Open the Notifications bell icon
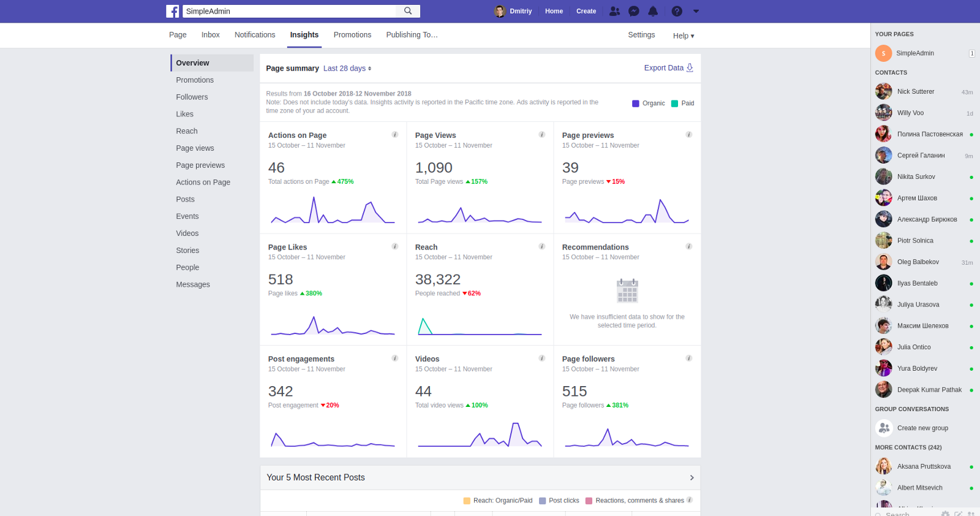The height and width of the screenshot is (516, 980). tap(653, 11)
